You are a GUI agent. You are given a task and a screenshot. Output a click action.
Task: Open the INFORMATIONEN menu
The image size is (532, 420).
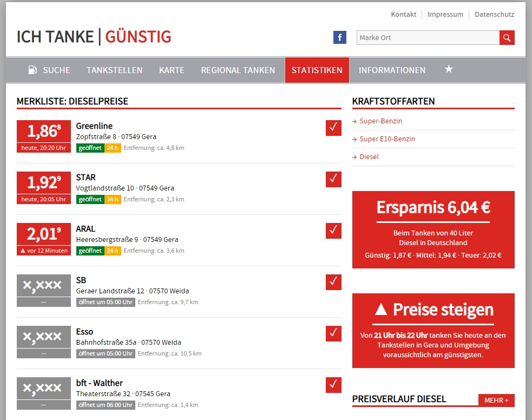[x=392, y=70]
